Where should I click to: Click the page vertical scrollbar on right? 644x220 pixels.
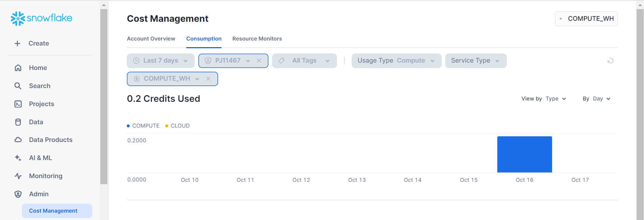[x=640, y=114]
